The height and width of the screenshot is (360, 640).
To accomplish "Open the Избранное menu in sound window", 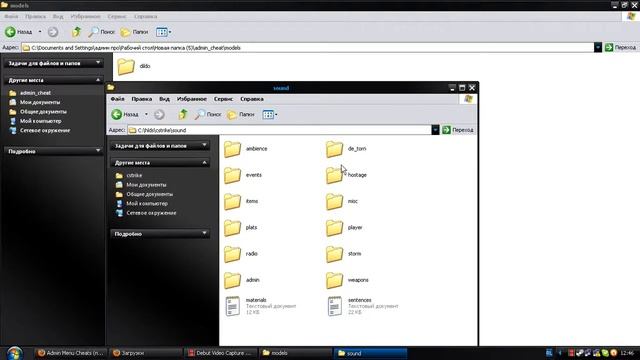I will [x=191, y=99].
